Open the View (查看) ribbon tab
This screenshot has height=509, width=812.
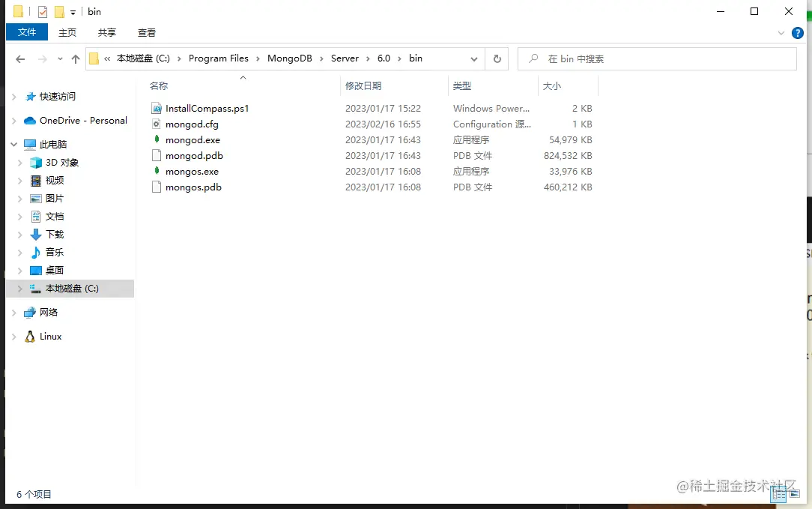[x=147, y=33]
